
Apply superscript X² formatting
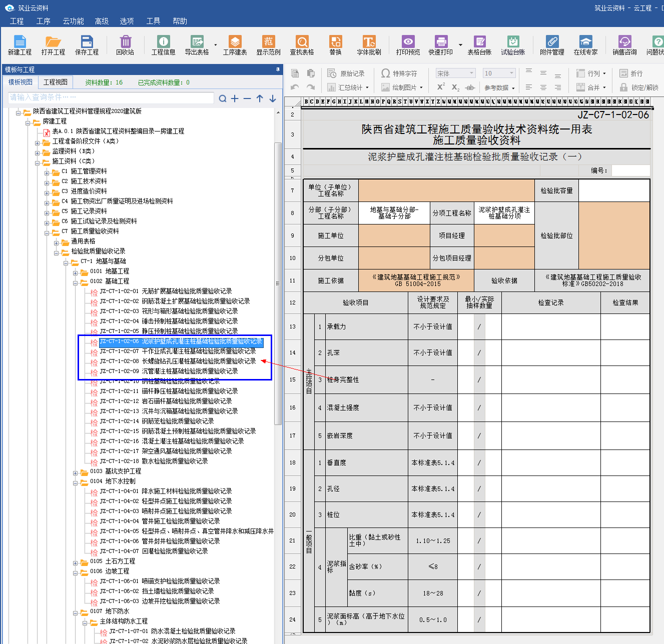[x=441, y=87]
